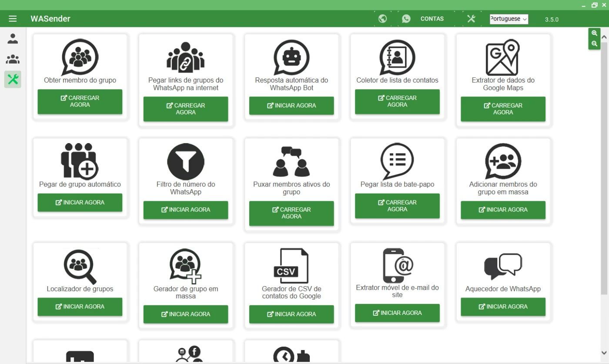Click the Google Maps extractor icon
Viewport: 609px width, 364px height.
(503, 57)
